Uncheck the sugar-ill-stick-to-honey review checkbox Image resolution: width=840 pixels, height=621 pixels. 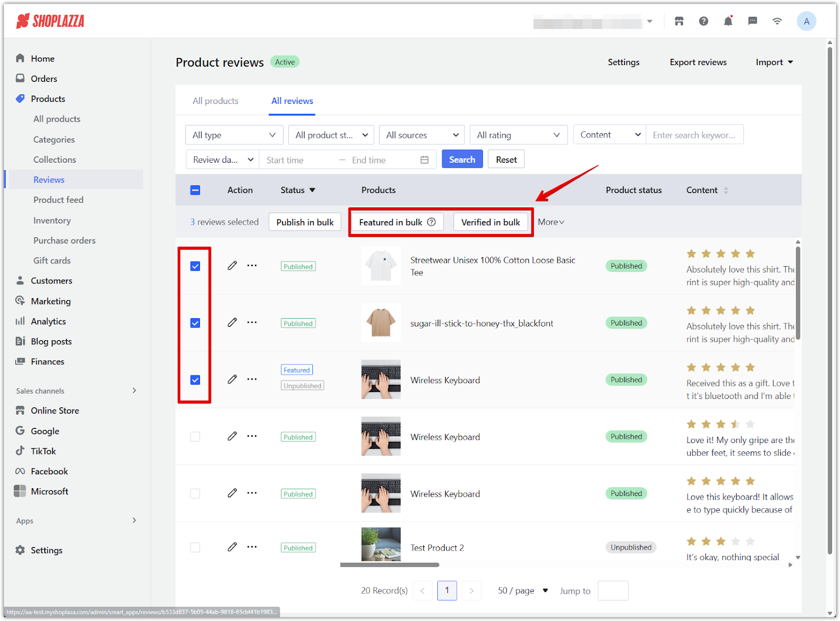(195, 323)
